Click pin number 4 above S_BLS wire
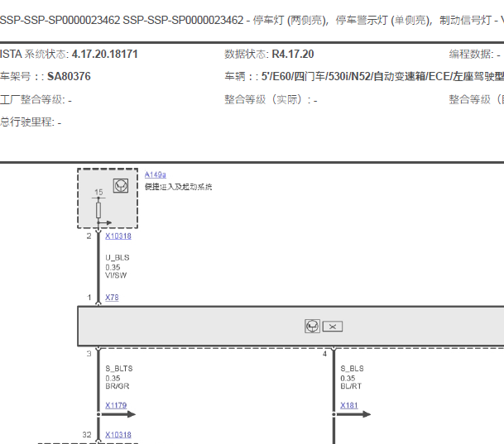This screenshot has height=444, width=504. pyautogui.click(x=324, y=354)
